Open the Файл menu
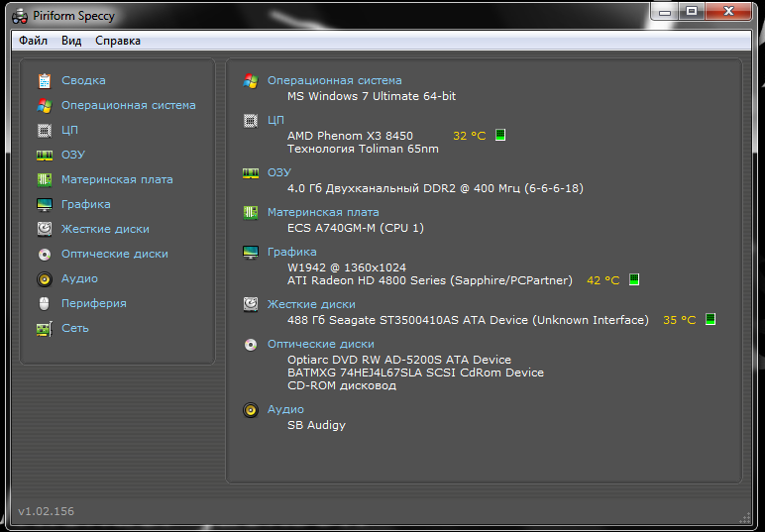Viewport: 765px width, 532px height. (33, 41)
